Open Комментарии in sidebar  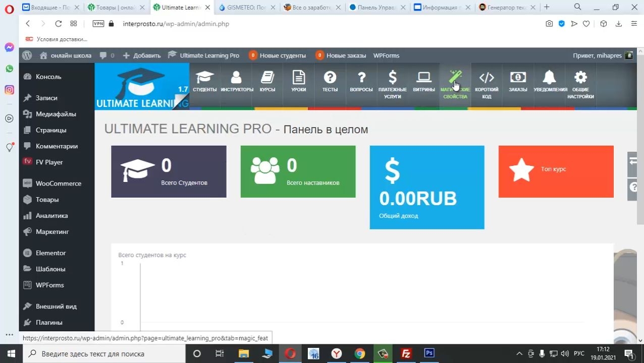pos(57,146)
